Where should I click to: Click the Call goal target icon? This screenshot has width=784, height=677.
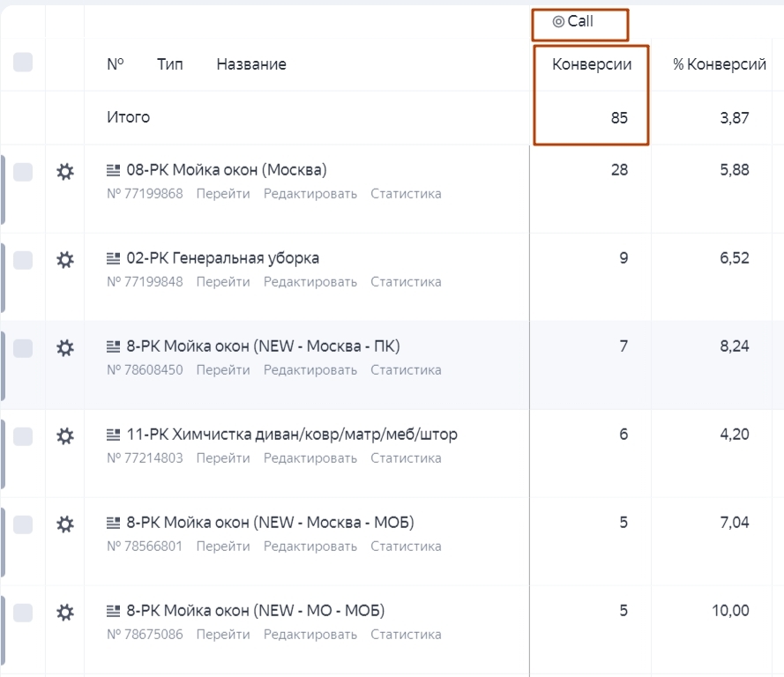click(558, 22)
